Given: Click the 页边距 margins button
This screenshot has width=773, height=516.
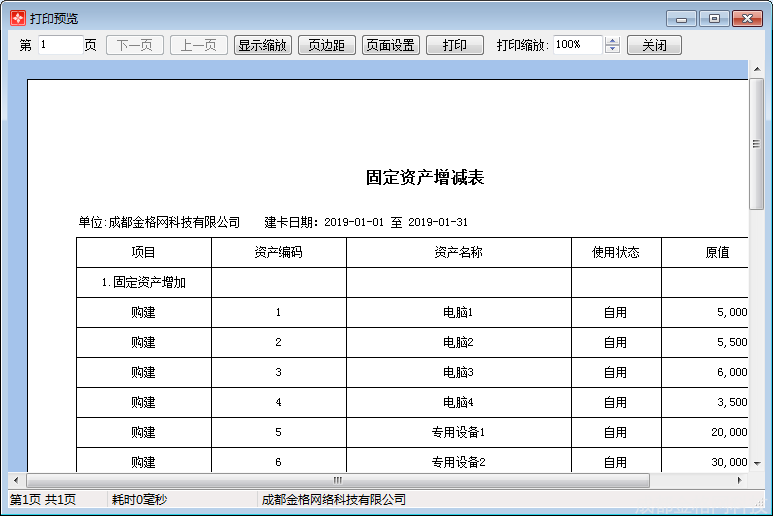Looking at the screenshot, I should (x=326, y=45).
